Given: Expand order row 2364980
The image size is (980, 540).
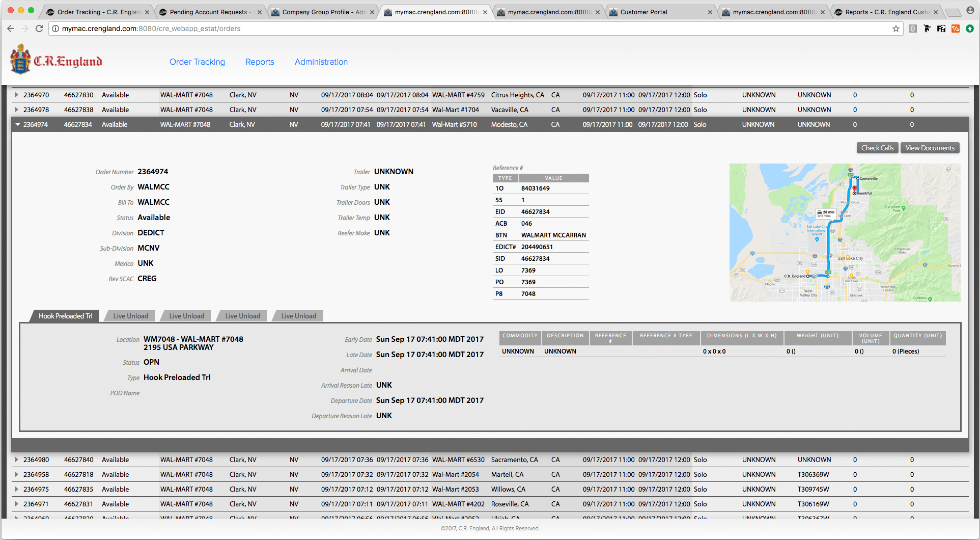Looking at the screenshot, I should pyautogui.click(x=16, y=460).
